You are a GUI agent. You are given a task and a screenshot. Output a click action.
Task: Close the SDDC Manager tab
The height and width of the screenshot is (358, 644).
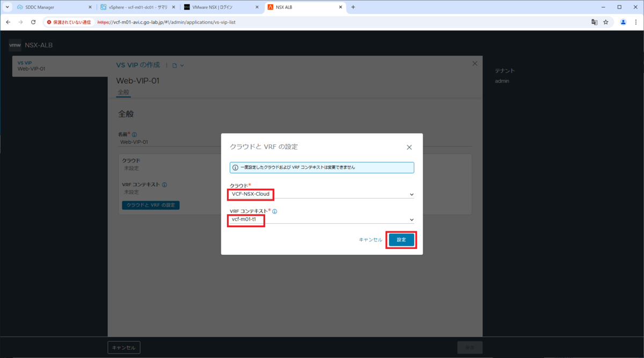90,7
